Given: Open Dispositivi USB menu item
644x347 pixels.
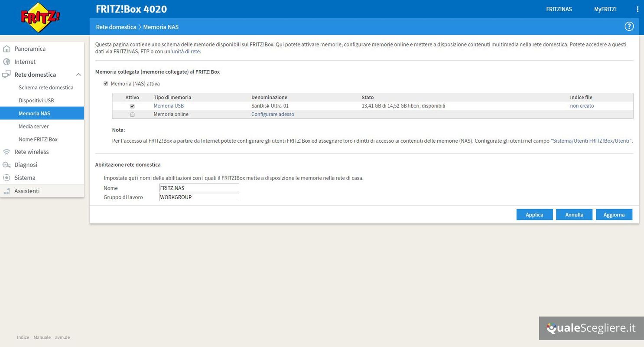Looking at the screenshot, I should [x=36, y=100].
